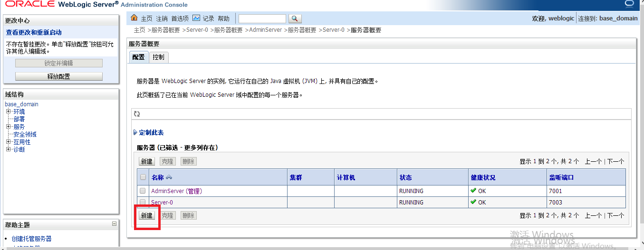This screenshot has width=644, height=250.
Task: Click 注销 to log out
Action: coord(162,19)
